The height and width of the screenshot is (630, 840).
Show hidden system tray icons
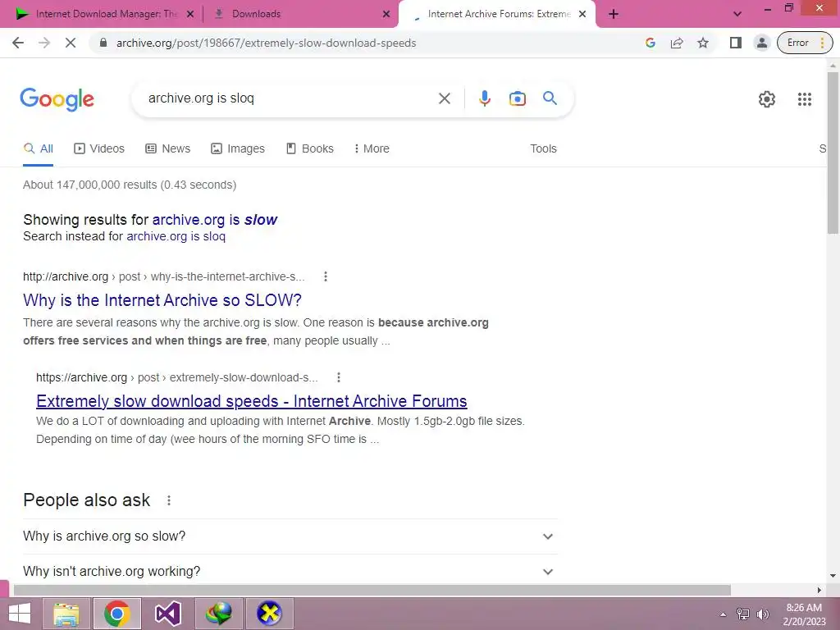[x=723, y=614]
